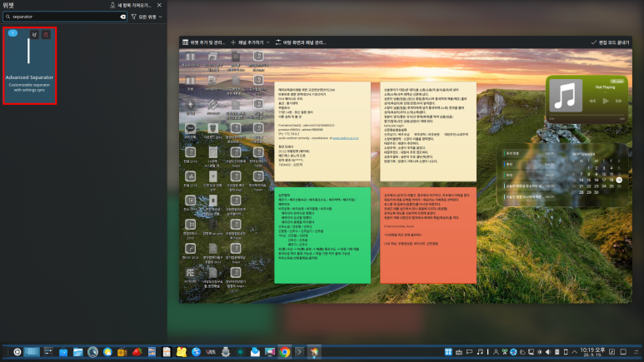
Task: Click the volume speaker icon in system tray
Action: [548, 352]
